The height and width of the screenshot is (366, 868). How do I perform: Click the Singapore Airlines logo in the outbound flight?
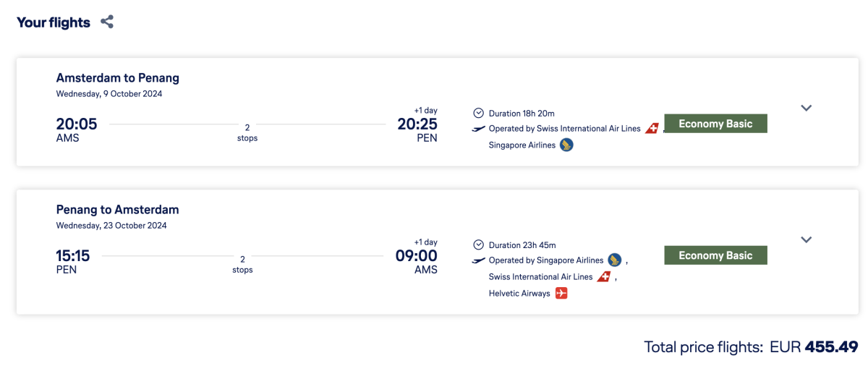[x=566, y=145]
